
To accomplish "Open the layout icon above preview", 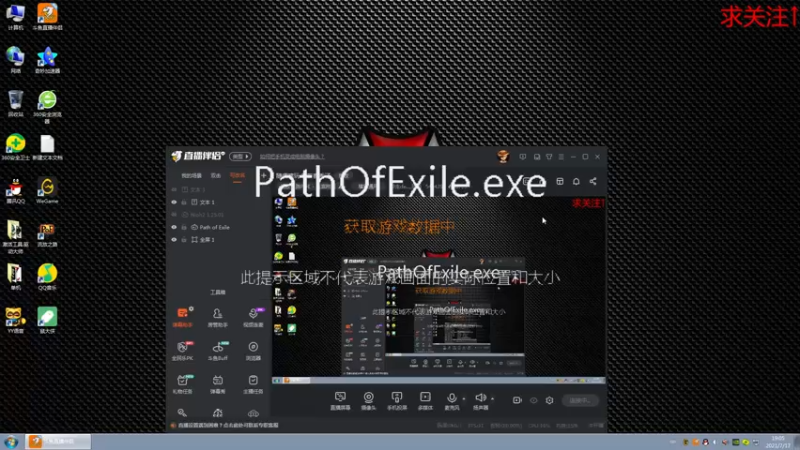I will tap(560, 181).
